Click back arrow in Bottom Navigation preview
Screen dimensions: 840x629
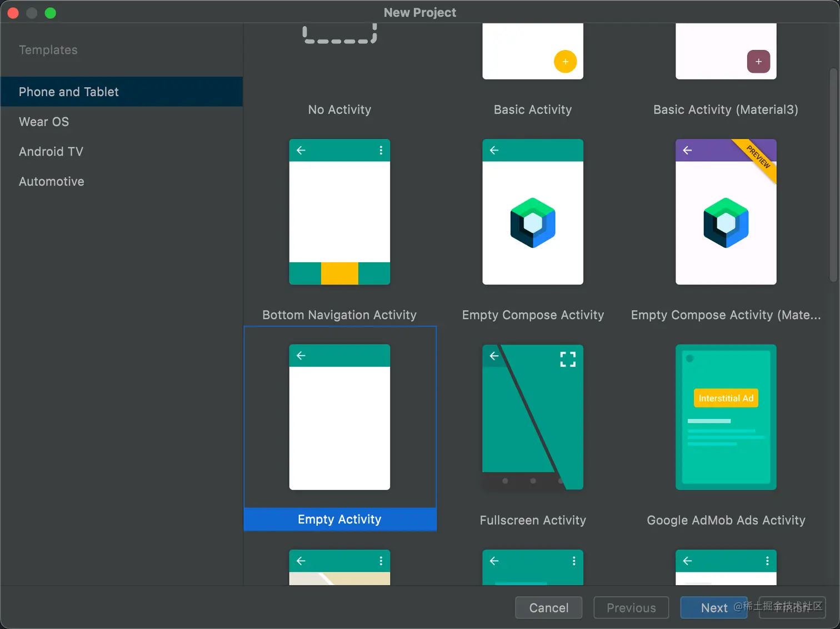click(301, 150)
